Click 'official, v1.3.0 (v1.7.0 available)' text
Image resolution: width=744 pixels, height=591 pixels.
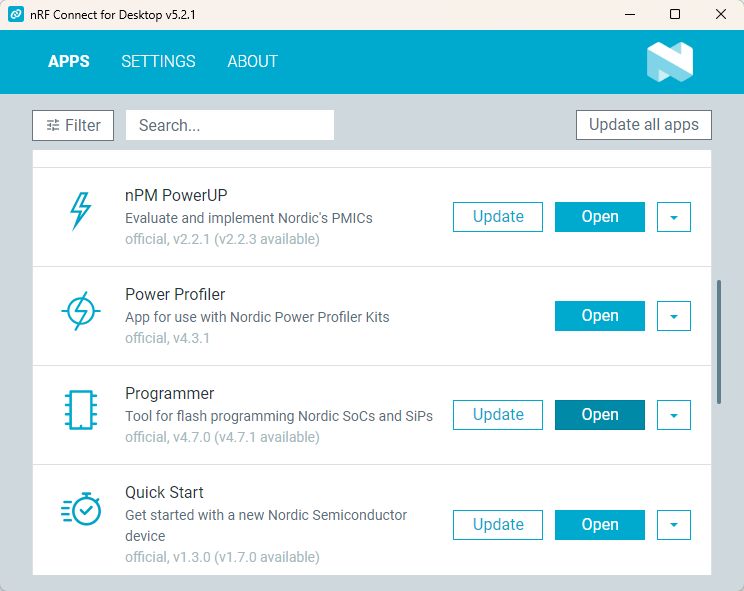pyautogui.click(x=222, y=557)
